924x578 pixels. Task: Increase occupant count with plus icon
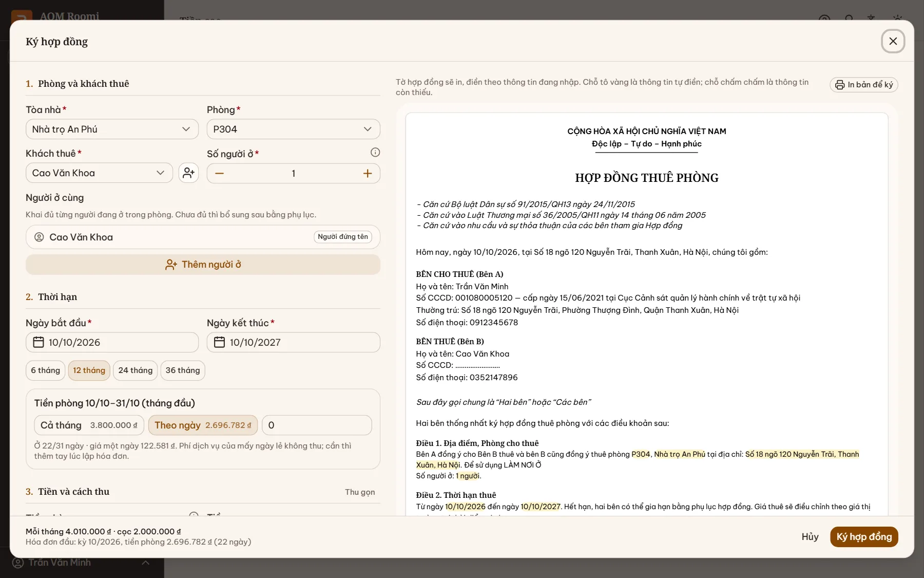368,174
